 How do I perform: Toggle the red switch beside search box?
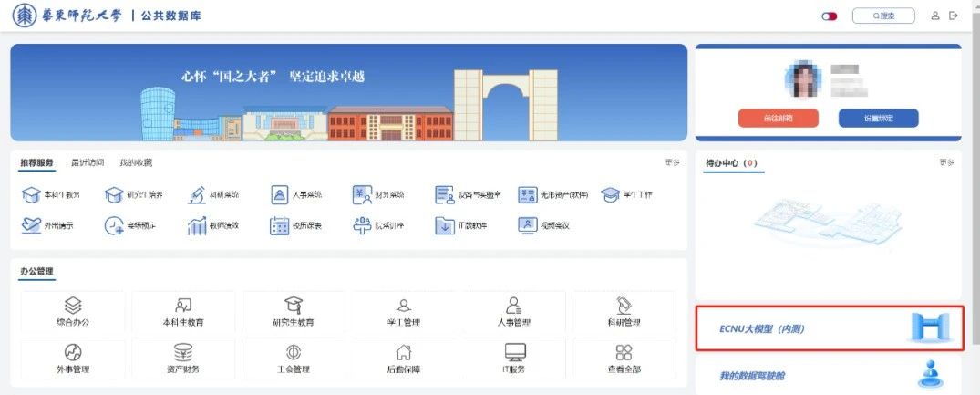click(829, 16)
